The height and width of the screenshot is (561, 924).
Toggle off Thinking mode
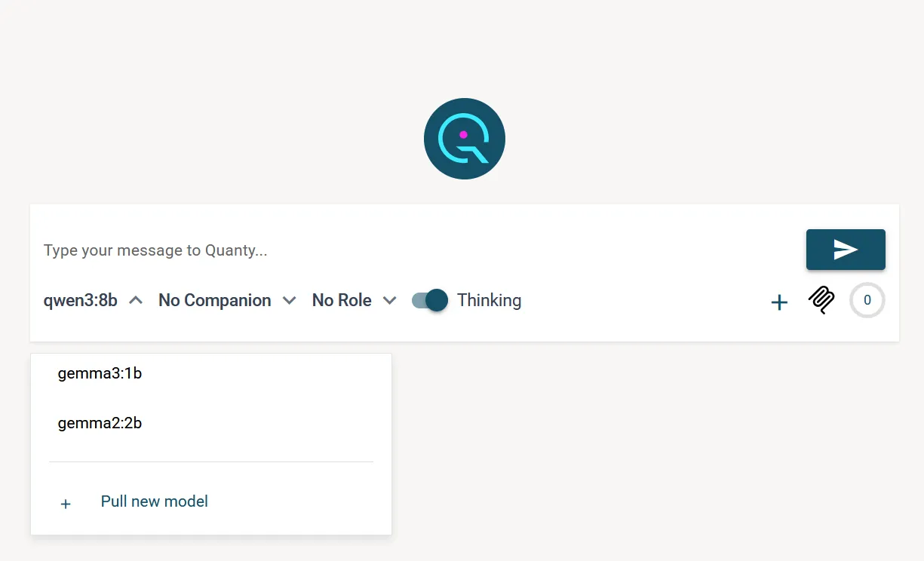[x=428, y=300]
